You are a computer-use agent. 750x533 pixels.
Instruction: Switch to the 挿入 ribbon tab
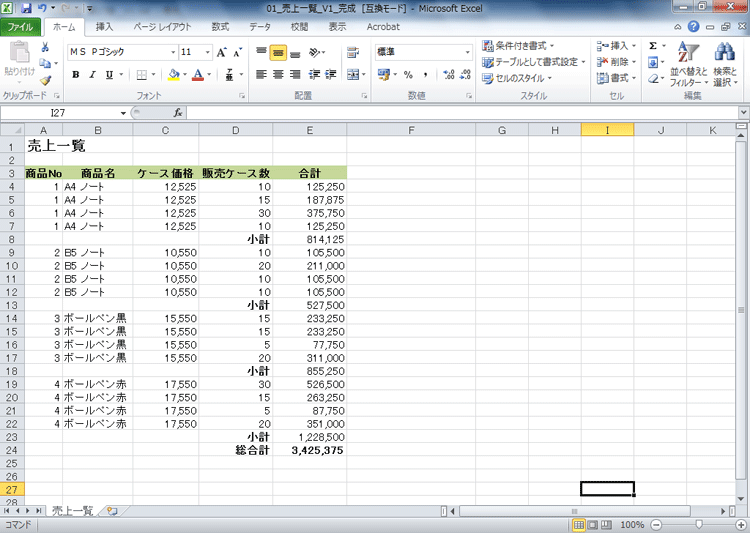[104, 27]
